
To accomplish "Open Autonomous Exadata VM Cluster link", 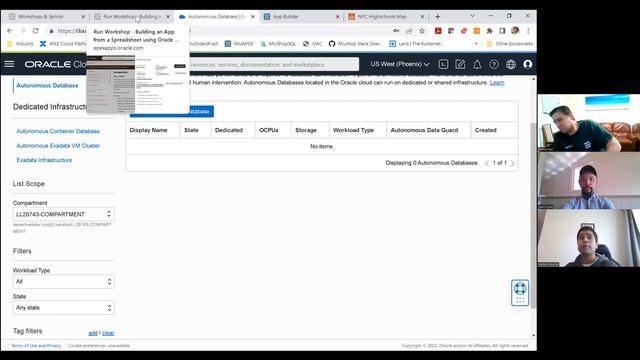I will click(58, 146).
